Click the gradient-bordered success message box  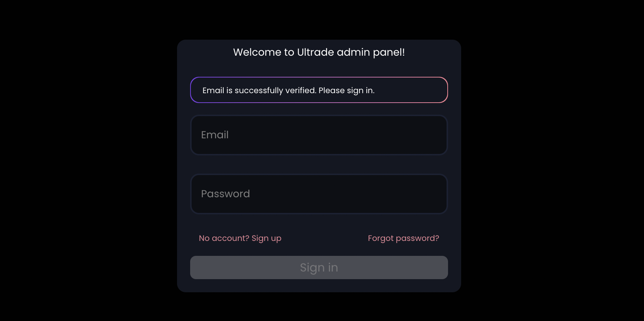pyautogui.click(x=319, y=90)
